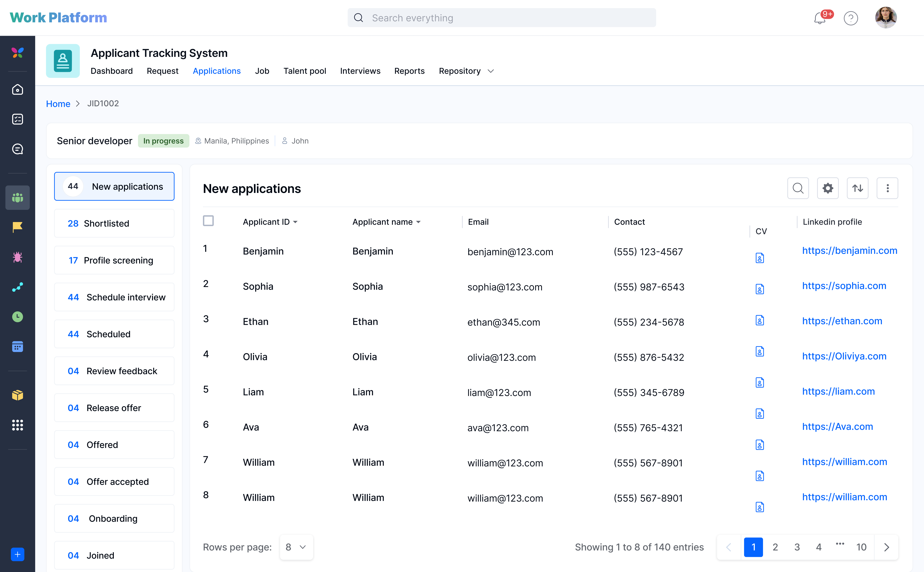
Task: Select the green people team sidebar icon
Action: [17, 197]
